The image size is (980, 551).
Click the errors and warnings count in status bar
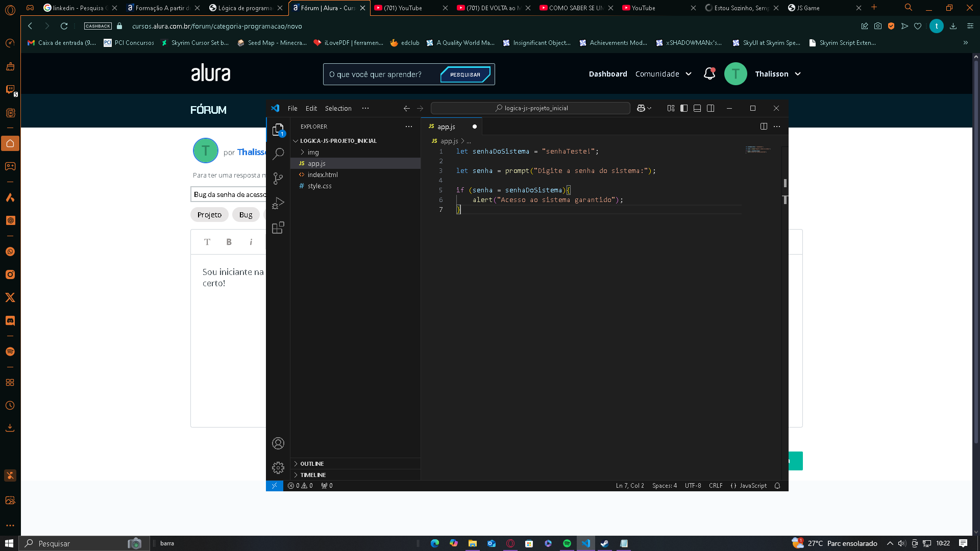point(300,486)
